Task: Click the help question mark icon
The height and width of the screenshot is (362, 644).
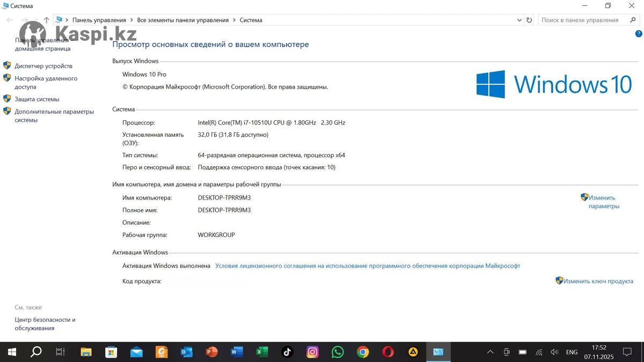Action: point(638,33)
